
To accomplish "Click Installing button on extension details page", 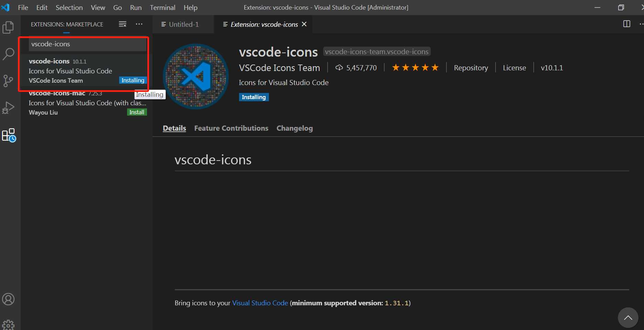I will point(254,97).
